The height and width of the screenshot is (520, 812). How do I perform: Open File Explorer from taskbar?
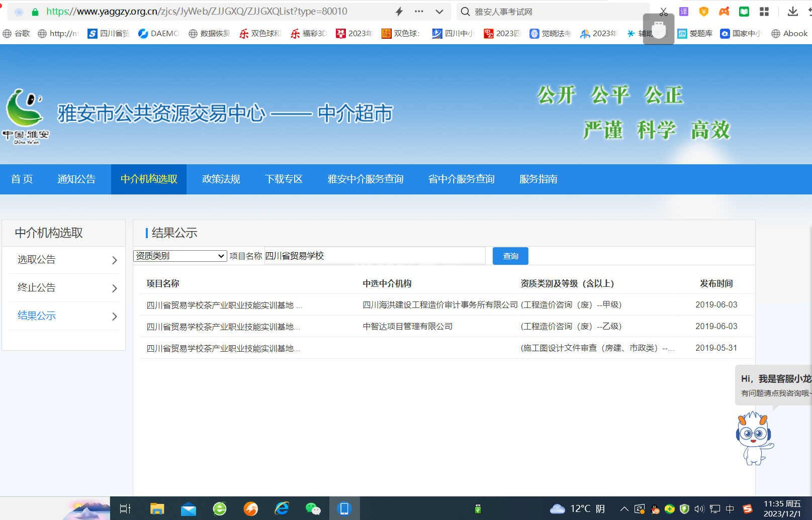(157, 508)
